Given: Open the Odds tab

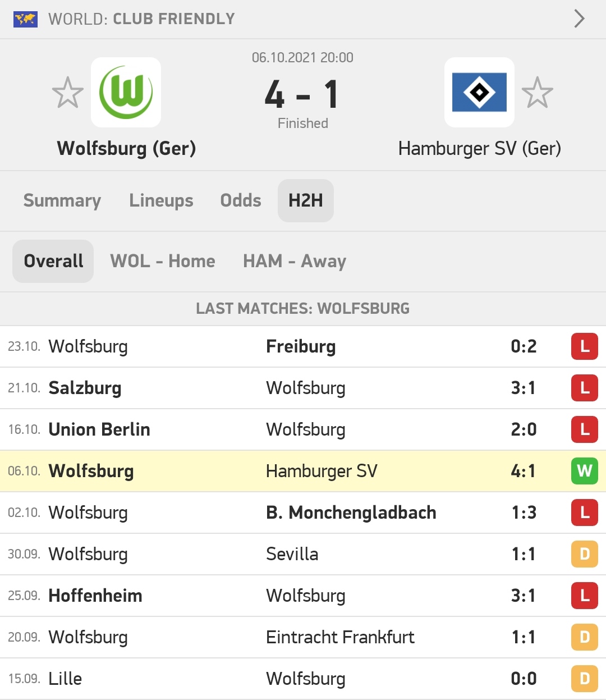Looking at the screenshot, I should 241,200.
